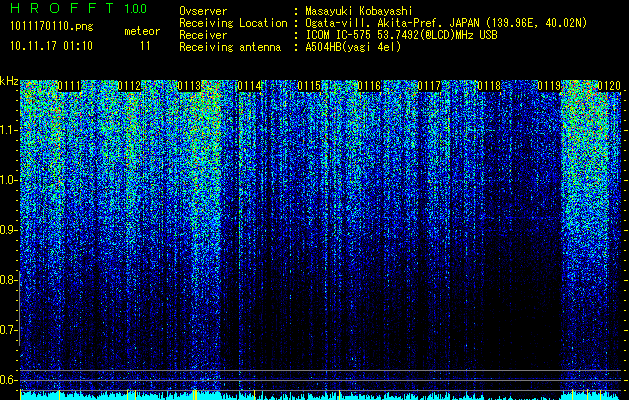Click the HROFFT program title
The height and width of the screenshot is (400, 629).
[62, 8]
